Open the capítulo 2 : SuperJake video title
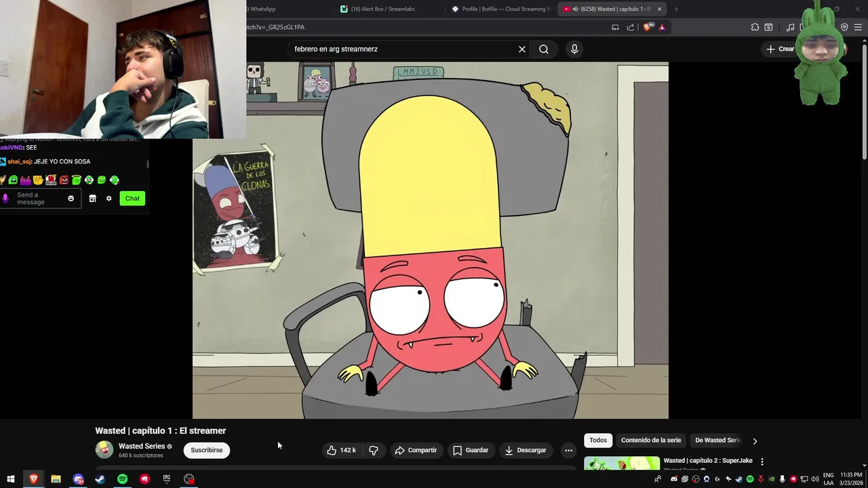 coord(708,461)
